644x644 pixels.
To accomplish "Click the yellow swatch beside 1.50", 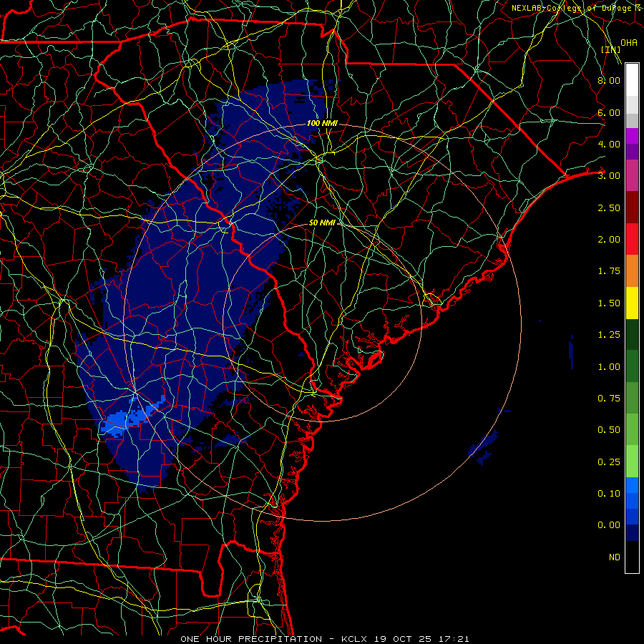I will click(632, 303).
